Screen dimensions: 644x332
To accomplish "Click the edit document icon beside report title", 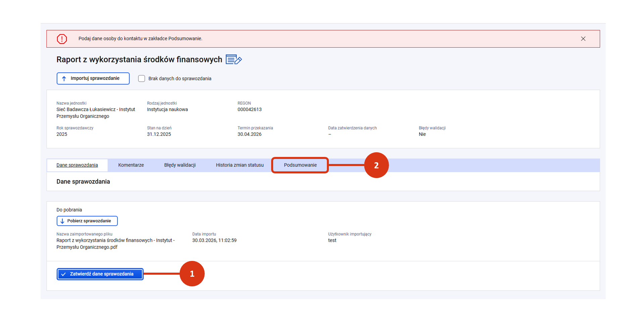I will pos(234,60).
